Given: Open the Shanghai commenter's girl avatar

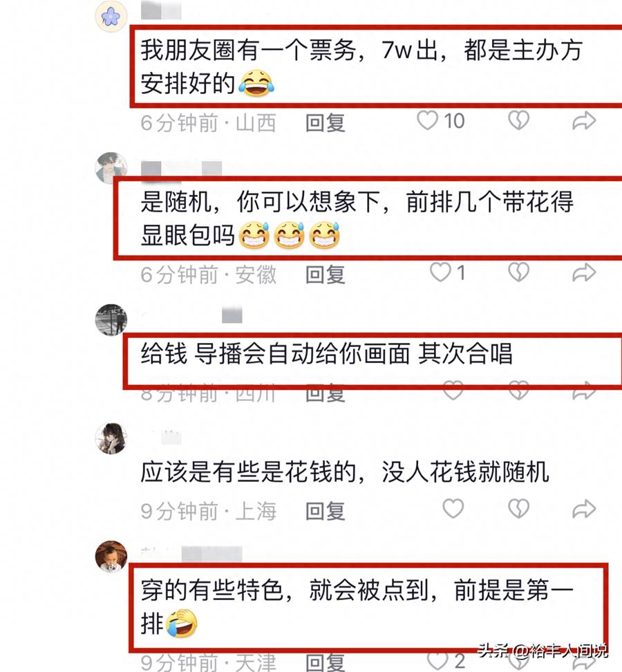Looking at the screenshot, I should [x=111, y=438].
